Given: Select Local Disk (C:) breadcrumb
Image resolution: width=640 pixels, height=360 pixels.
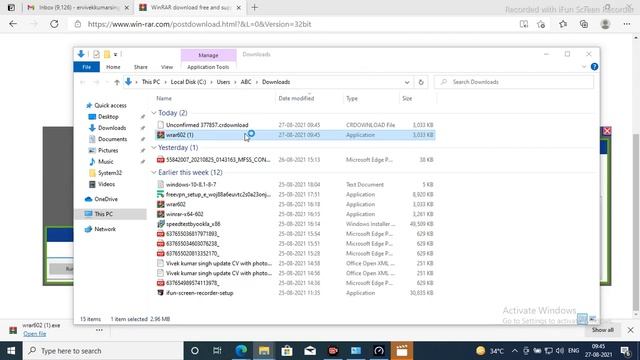Looking at the screenshot, I should [x=188, y=82].
